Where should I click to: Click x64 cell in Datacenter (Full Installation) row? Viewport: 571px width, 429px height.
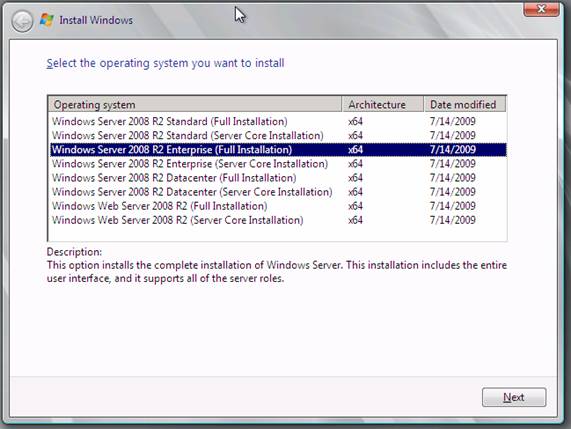point(355,178)
